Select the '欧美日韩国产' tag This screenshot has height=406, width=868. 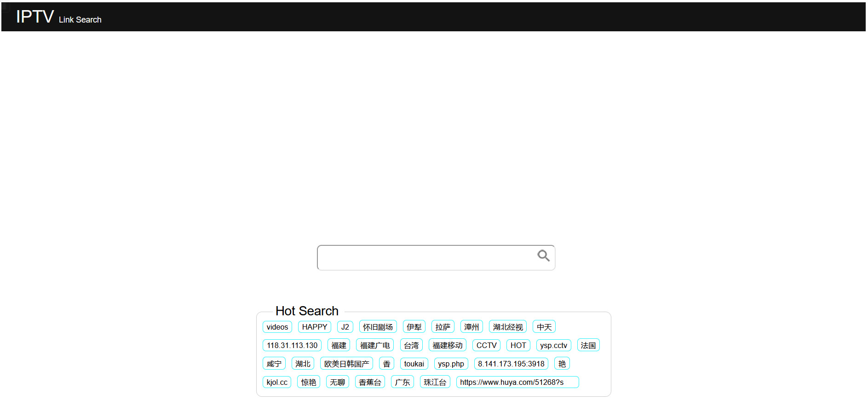tap(346, 364)
